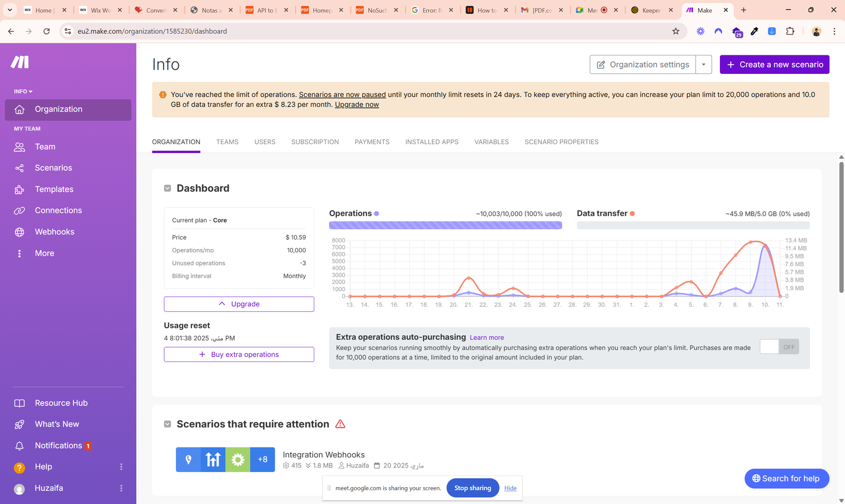The height and width of the screenshot is (504, 845).
Task: Follow the Upgrade now link
Action: tap(357, 104)
